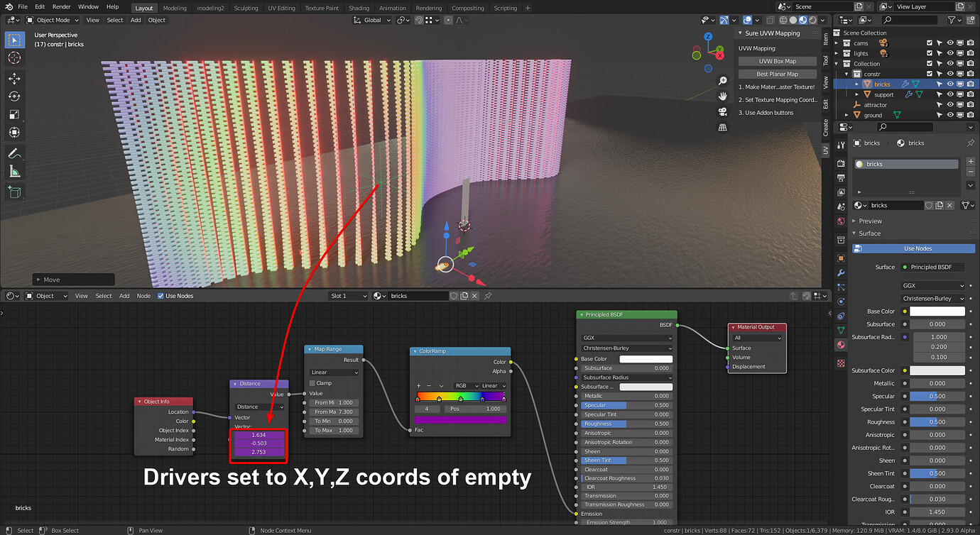980x535 pixels.
Task: Select the 3D Cursor tool
Action: coord(15,57)
